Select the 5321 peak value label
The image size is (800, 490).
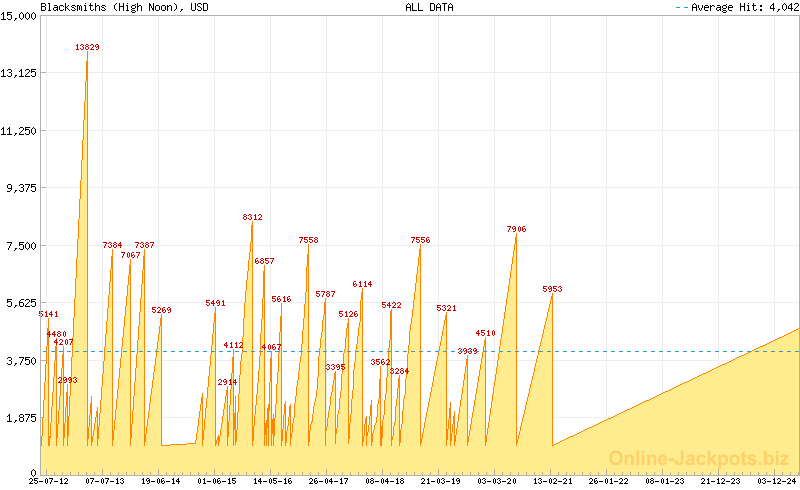[446, 308]
